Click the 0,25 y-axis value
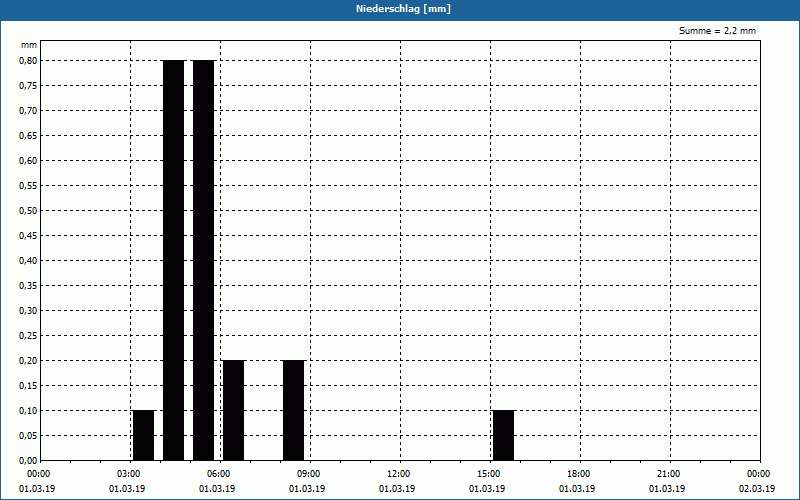The height and width of the screenshot is (500, 800). [28, 336]
